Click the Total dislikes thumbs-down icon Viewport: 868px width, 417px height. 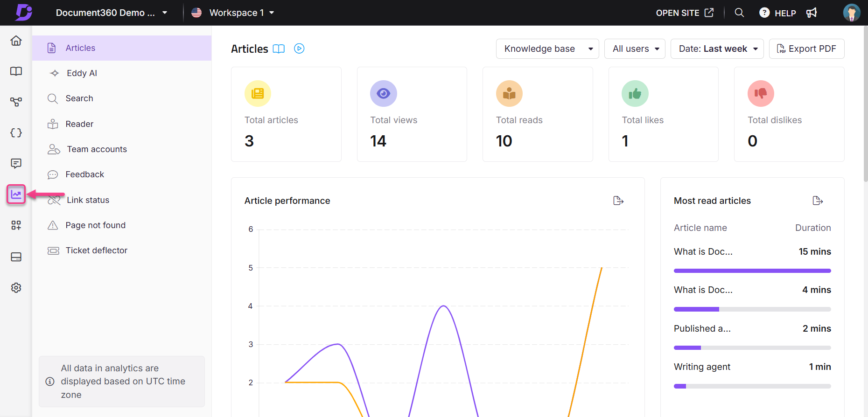pyautogui.click(x=761, y=94)
